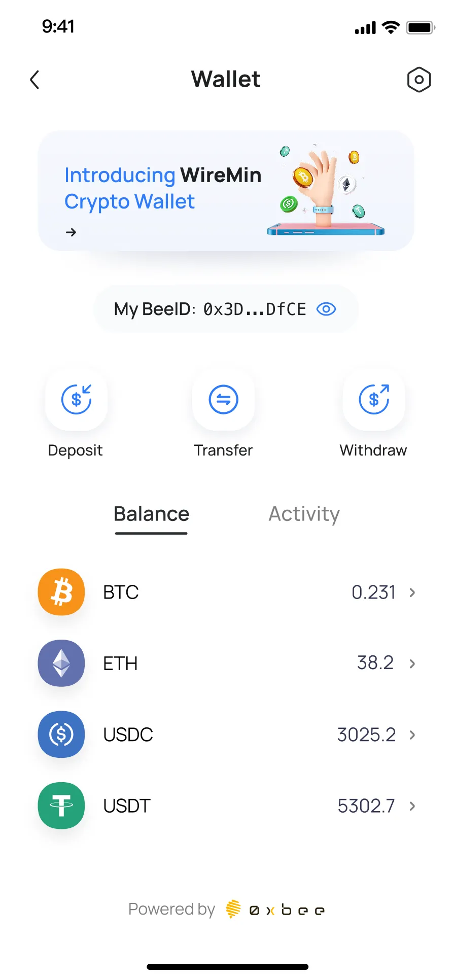Expand ETH balance details chevron
Image resolution: width=453 pixels, height=980 pixels.
(412, 663)
